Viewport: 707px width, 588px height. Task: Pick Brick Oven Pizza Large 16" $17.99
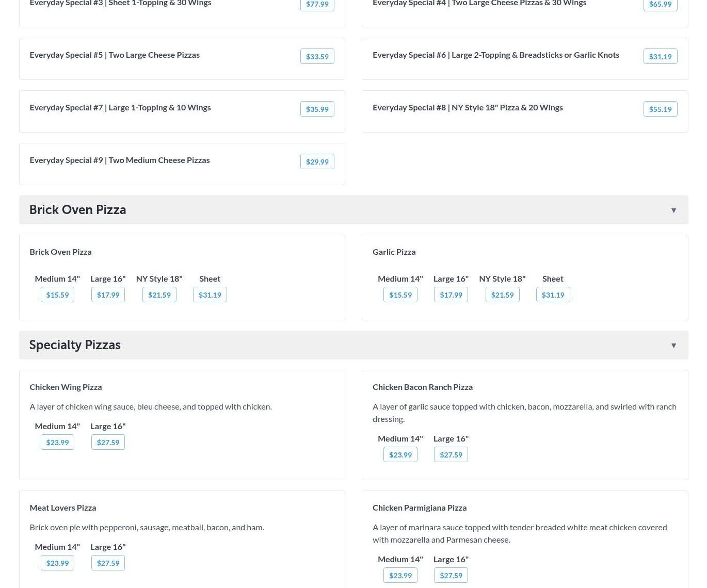coord(108,295)
